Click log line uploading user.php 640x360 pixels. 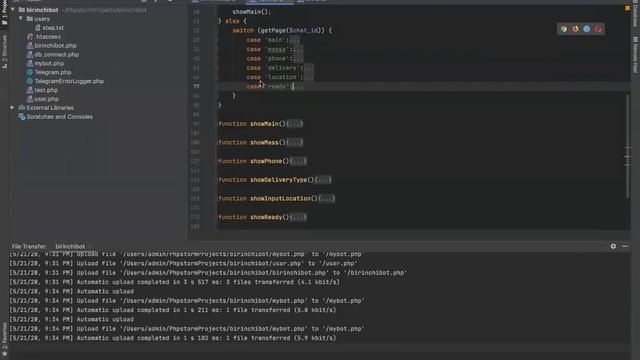pyautogui.click(x=184, y=263)
